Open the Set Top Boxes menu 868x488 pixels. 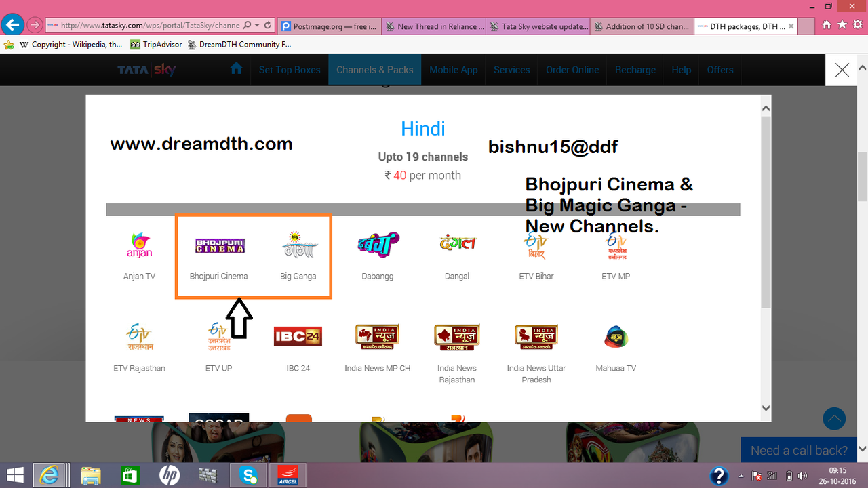click(290, 70)
